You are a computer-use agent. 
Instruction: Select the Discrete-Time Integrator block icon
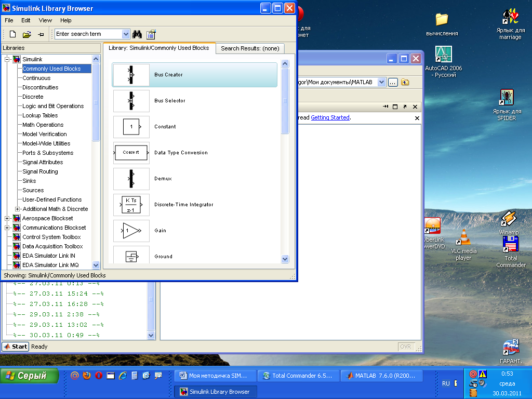131,205
